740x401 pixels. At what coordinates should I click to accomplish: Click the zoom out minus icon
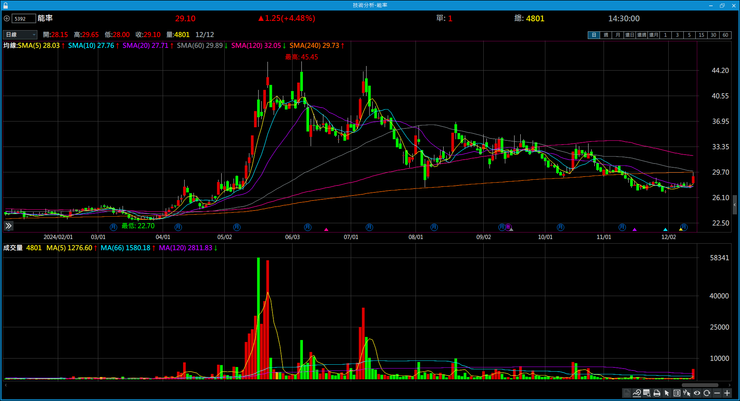tap(716, 394)
